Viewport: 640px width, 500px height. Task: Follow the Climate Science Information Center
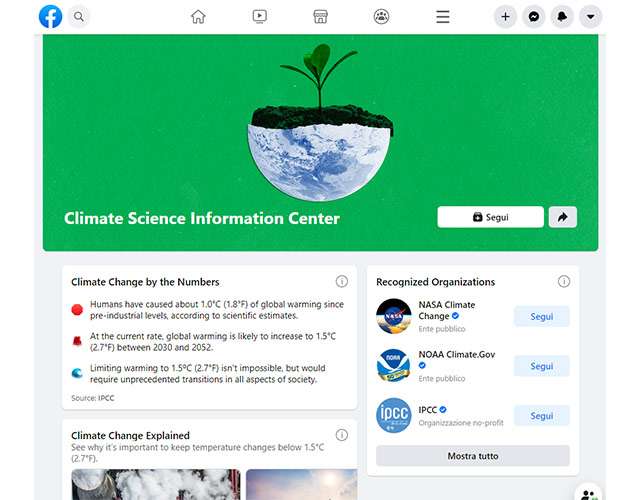pyautogui.click(x=490, y=217)
